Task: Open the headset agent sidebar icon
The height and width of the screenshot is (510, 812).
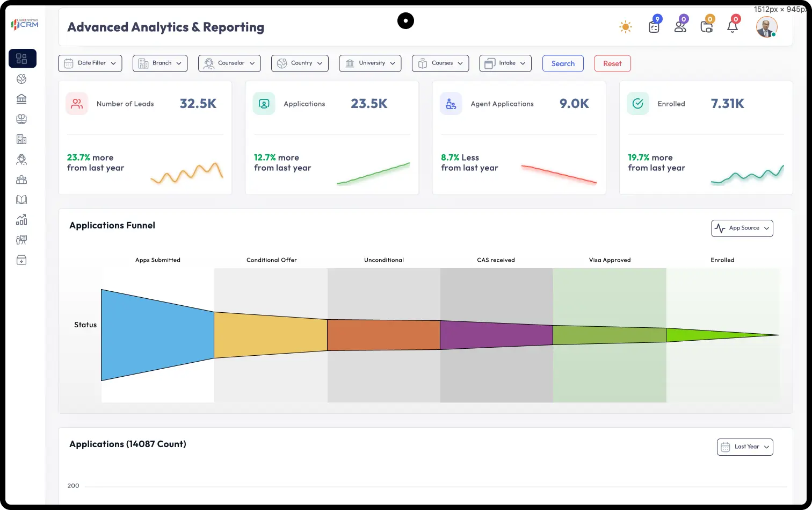Action: (21, 160)
